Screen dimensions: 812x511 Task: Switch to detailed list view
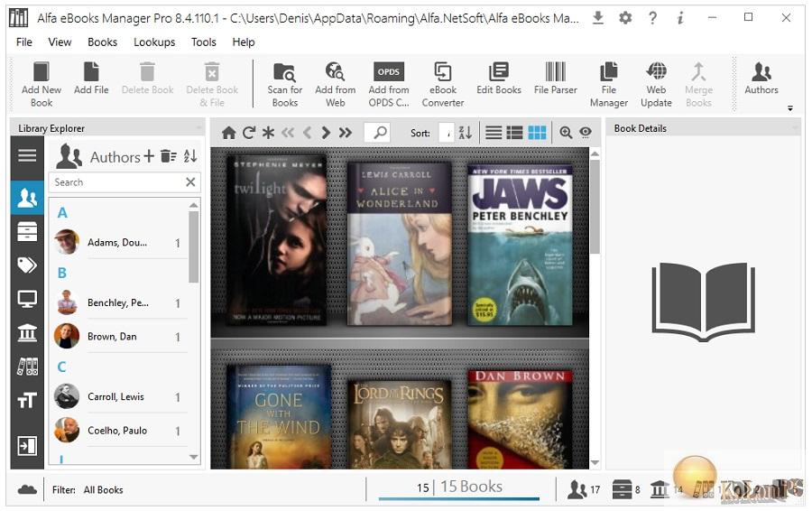514,133
